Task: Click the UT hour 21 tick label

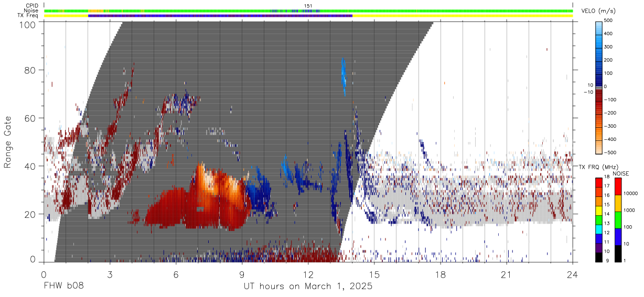Action: 506,274
